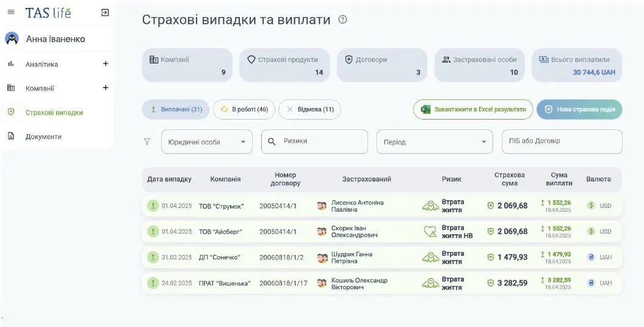This screenshot has width=644, height=327.
Task: Click the Нова страхова подія button
Action: coord(579,110)
